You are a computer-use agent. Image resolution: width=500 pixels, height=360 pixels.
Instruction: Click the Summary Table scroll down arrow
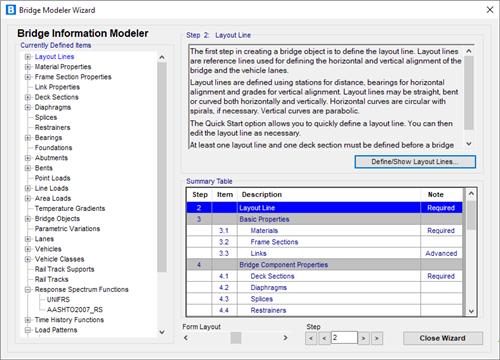point(471,311)
